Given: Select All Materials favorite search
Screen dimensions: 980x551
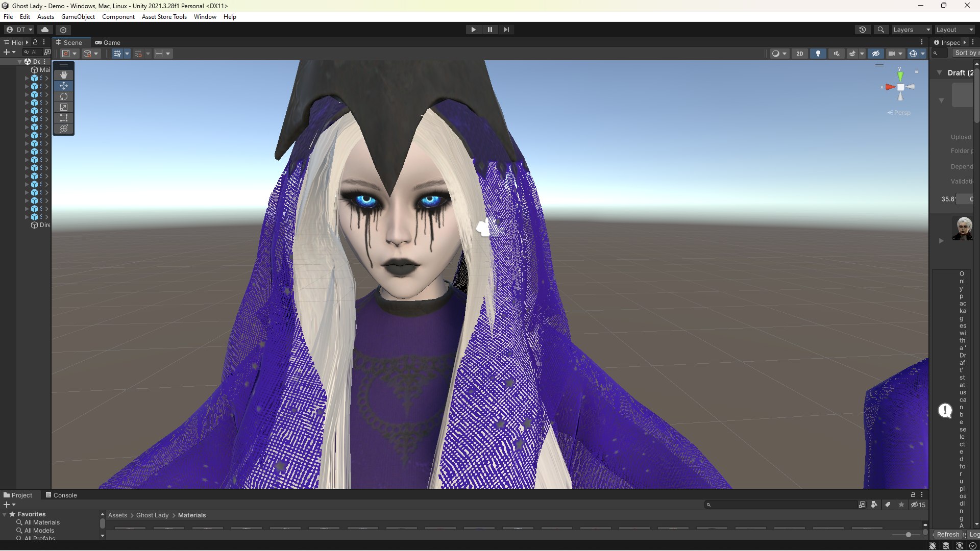Looking at the screenshot, I should pos(42,522).
